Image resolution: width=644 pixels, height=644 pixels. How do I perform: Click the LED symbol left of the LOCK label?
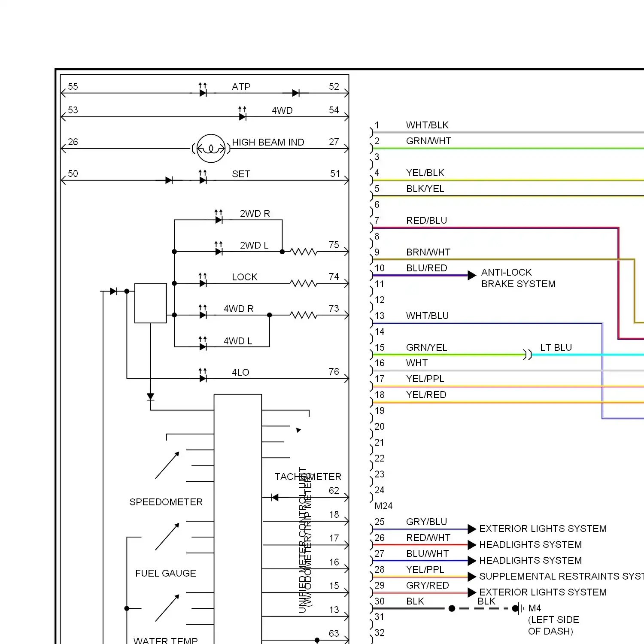pos(203,280)
